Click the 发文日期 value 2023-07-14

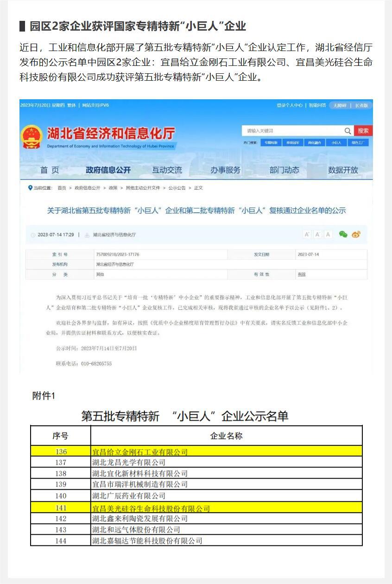click(308, 255)
